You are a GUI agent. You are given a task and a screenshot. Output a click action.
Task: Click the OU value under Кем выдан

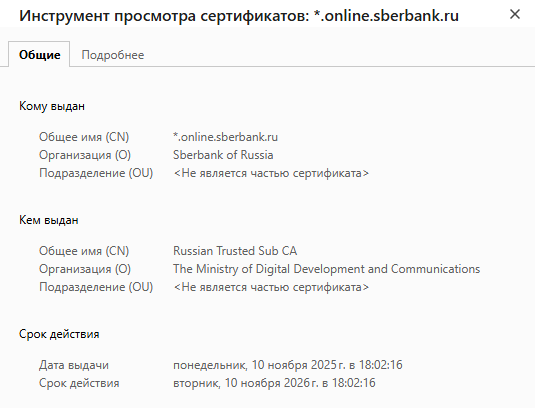coord(271,287)
